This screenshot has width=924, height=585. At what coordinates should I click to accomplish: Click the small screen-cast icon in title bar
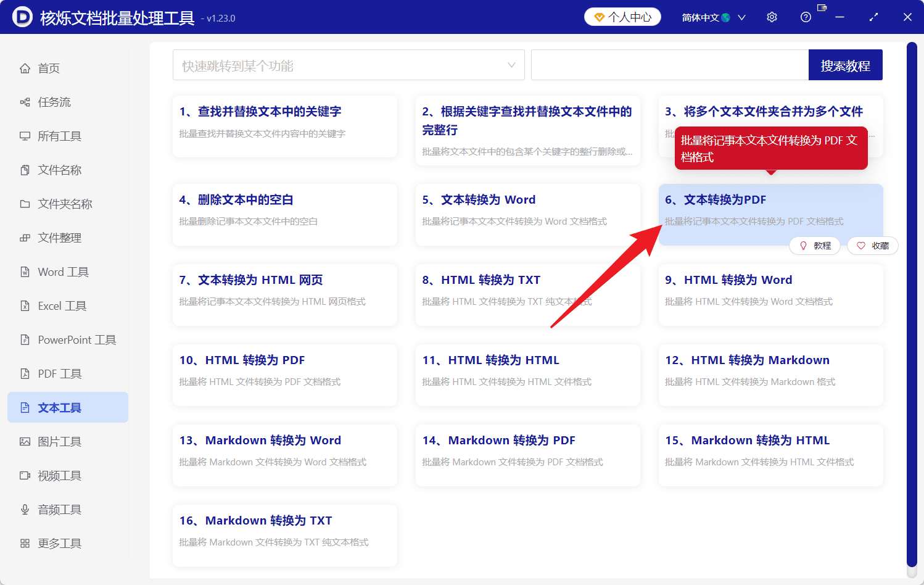point(822,7)
